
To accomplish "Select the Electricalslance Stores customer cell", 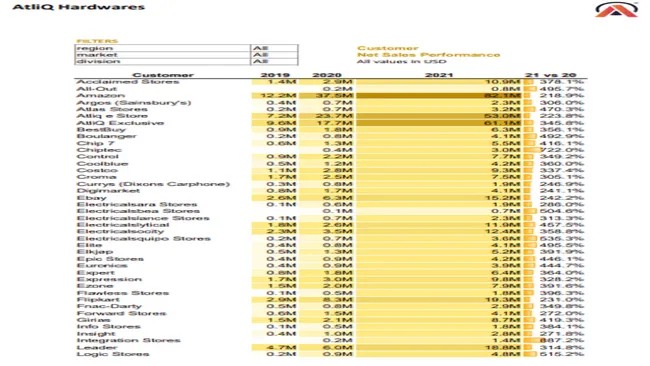I will 143,218.
